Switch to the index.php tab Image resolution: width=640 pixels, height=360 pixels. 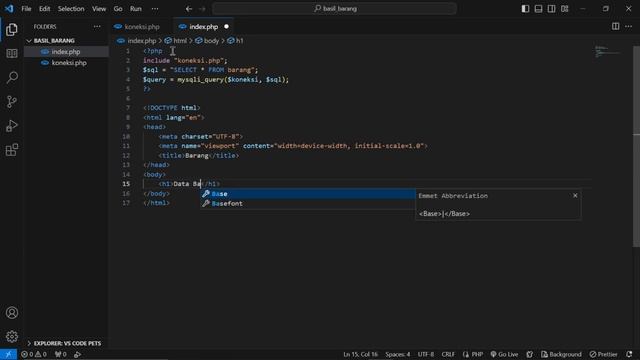[203, 27]
